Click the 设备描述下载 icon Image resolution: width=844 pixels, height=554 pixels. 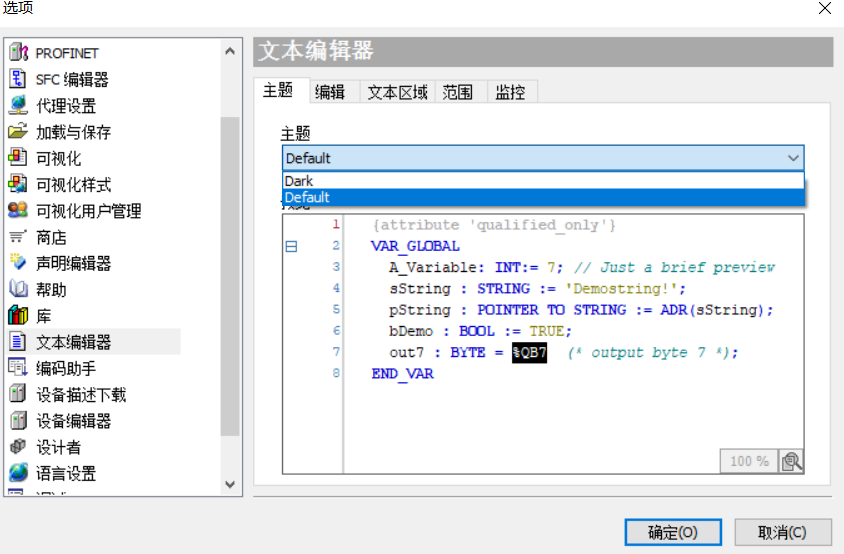pyautogui.click(x=18, y=394)
